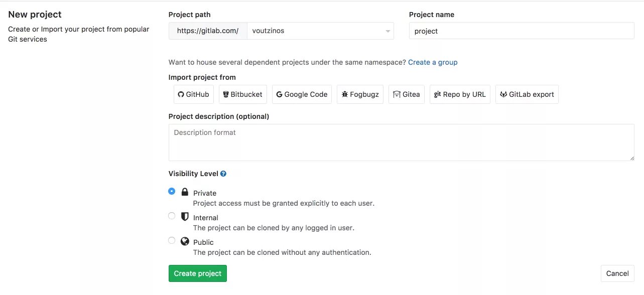Image resolution: width=644 pixels, height=295 pixels.
Task: Import from GitLab export
Action: (x=527, y=94)
